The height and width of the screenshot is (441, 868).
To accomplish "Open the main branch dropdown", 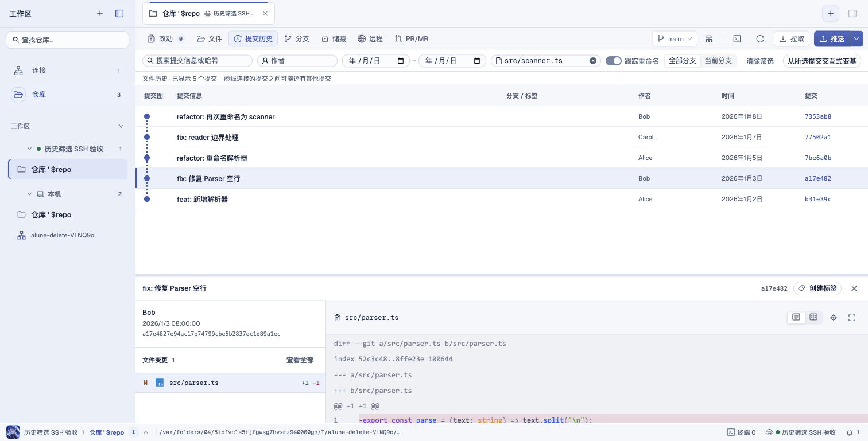I will (x=675, y=39).
